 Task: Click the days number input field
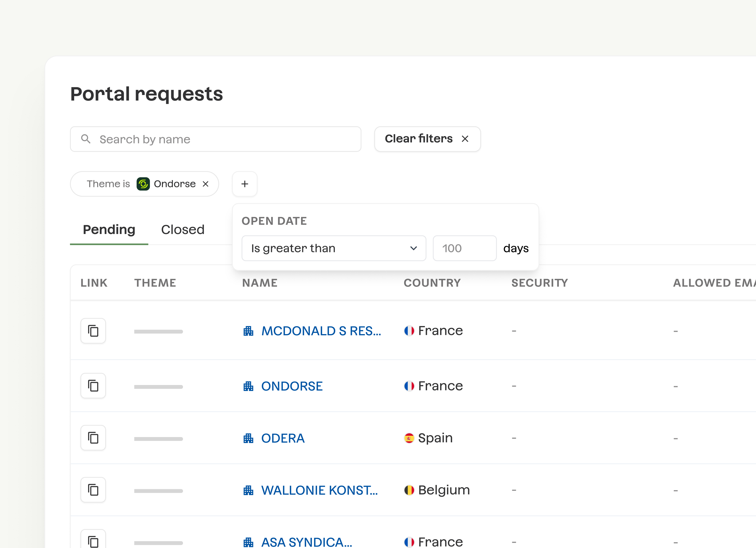pyautogui.click(x=465, y=249)
